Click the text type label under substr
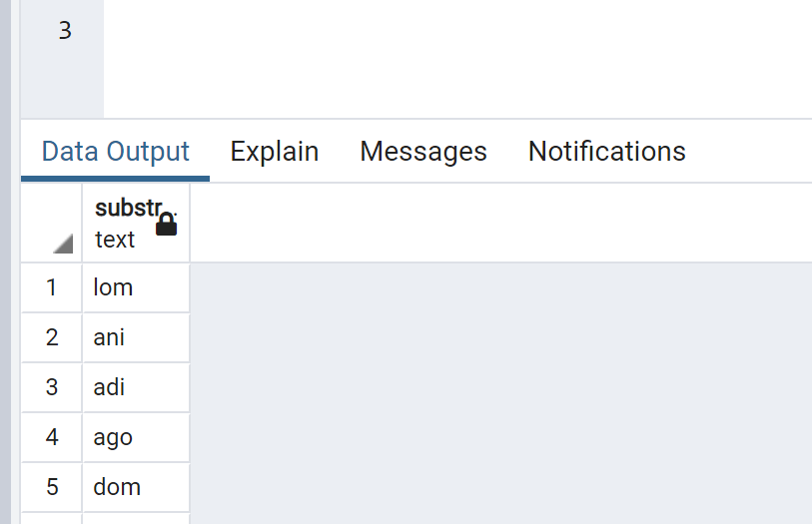Screen dimensions: 812x524 115,240
